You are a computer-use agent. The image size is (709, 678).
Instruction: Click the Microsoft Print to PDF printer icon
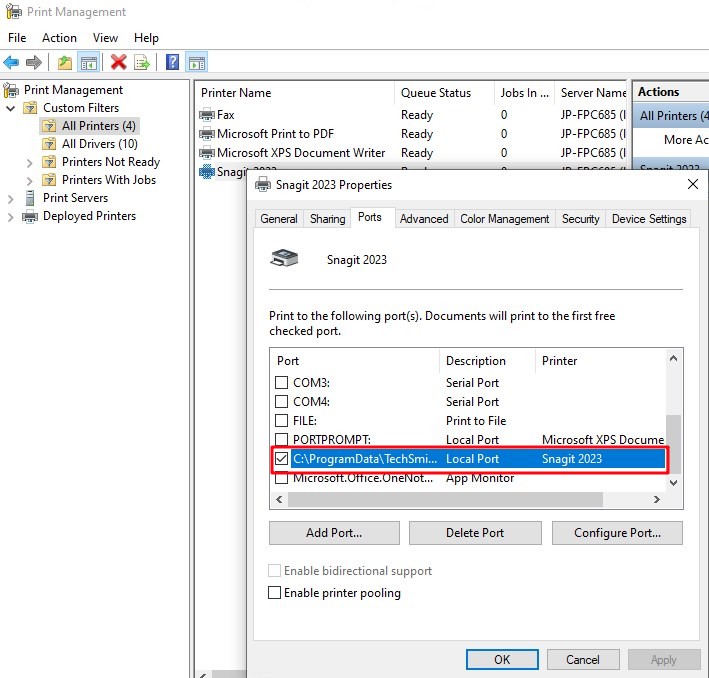[207, 134]
